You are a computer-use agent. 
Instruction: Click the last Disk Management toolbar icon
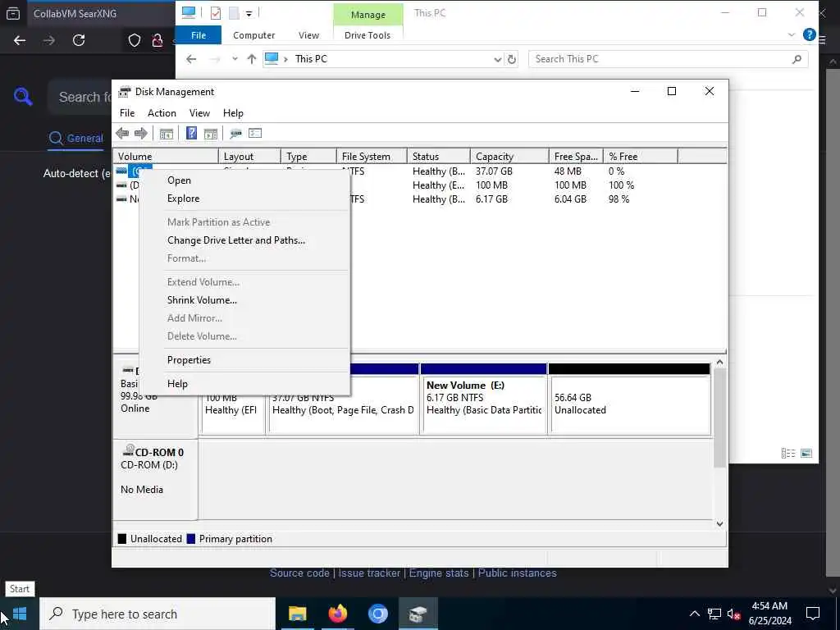pos(255,134)
